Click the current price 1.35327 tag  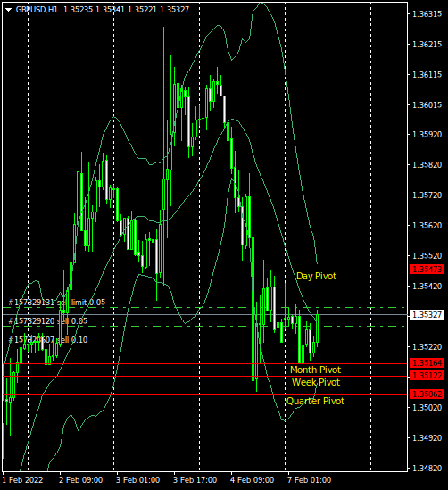427,315
